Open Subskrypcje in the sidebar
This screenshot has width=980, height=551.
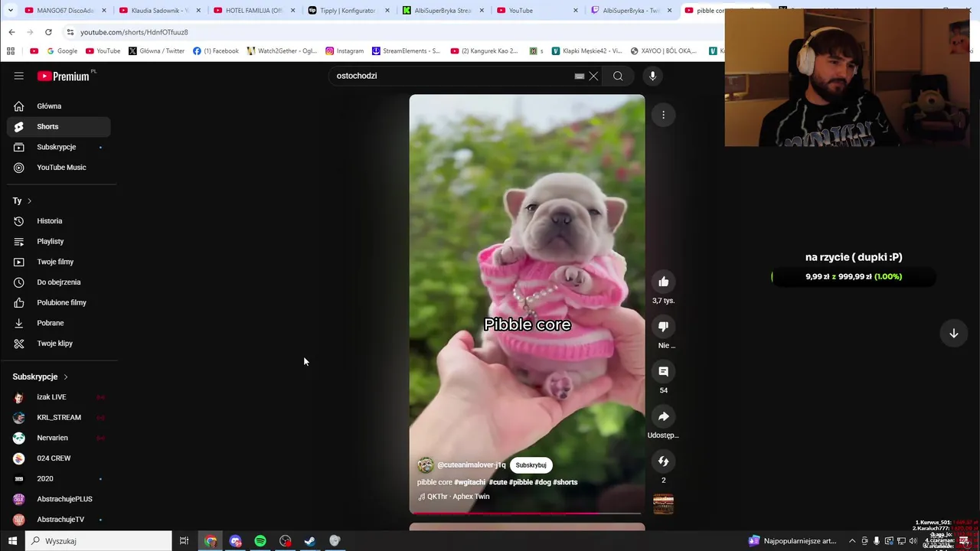[x=58, y=147]
